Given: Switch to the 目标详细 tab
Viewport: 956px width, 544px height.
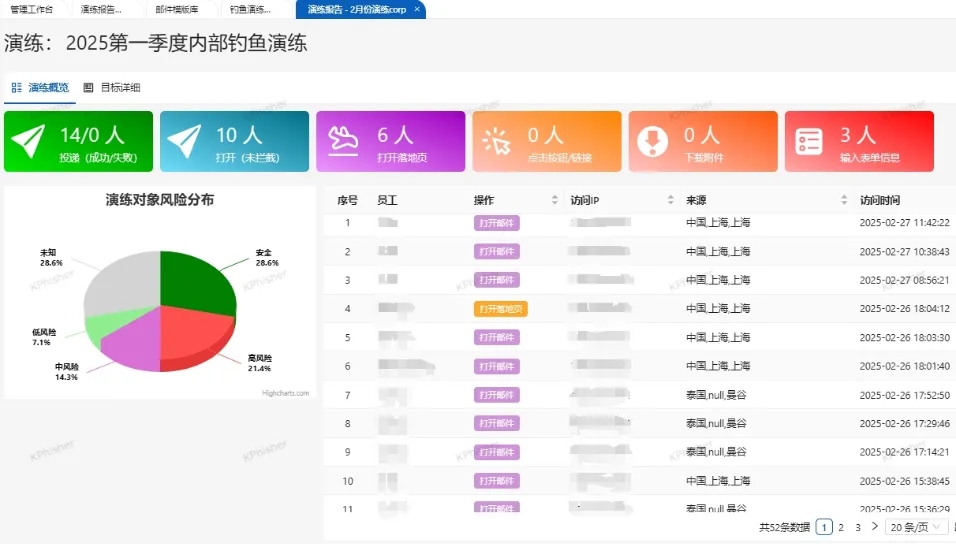Looking at the screenshot, I should [x=112, y=88].
